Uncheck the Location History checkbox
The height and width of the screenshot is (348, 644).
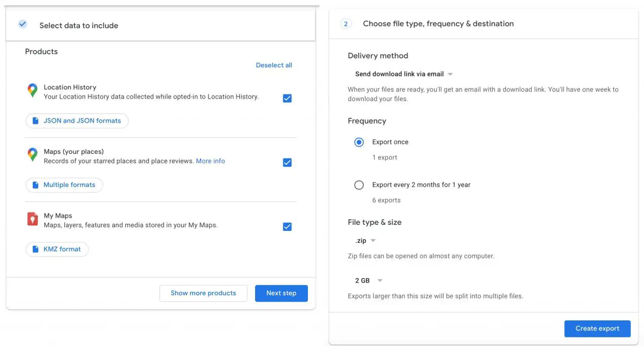287,99
